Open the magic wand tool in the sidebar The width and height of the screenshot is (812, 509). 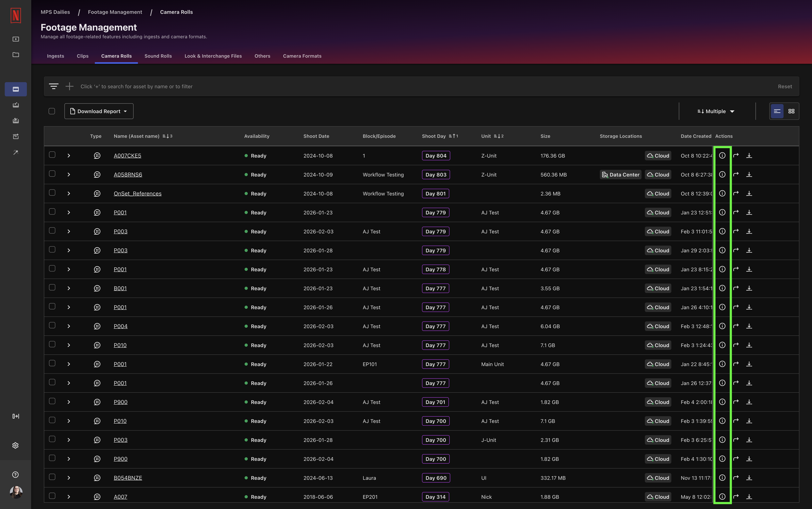tap(15, 152)
